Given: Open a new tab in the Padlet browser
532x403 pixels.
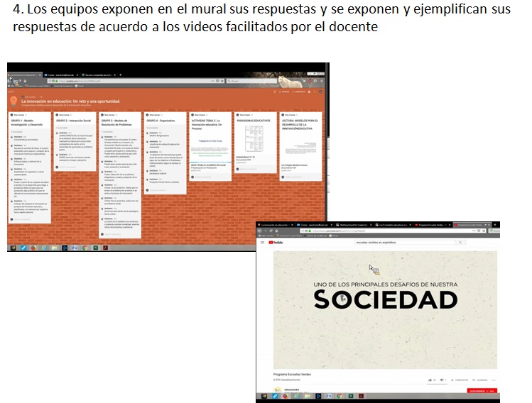Looking at the screenshot, I should (120, 74).
